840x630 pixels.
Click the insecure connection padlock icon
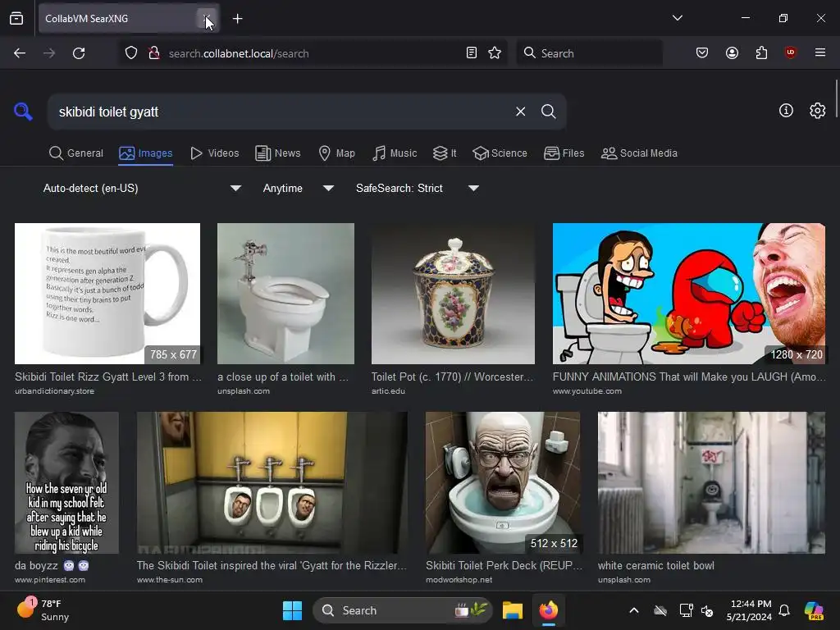[154, 53]
